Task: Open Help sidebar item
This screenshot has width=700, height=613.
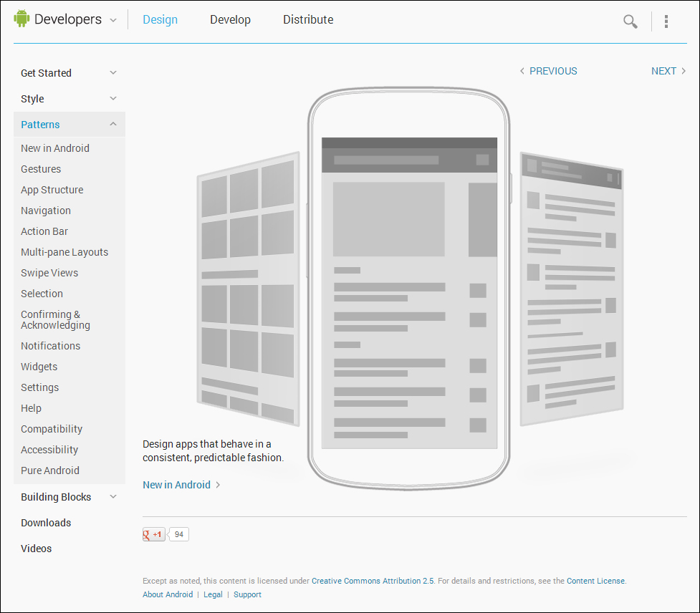Action: coord(31,408)
